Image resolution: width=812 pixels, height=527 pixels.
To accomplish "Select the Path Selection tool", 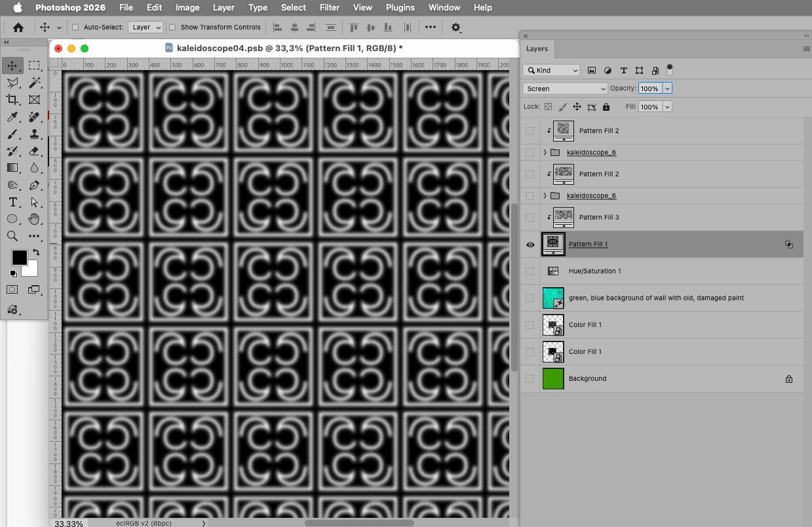I will coord(34,202).
